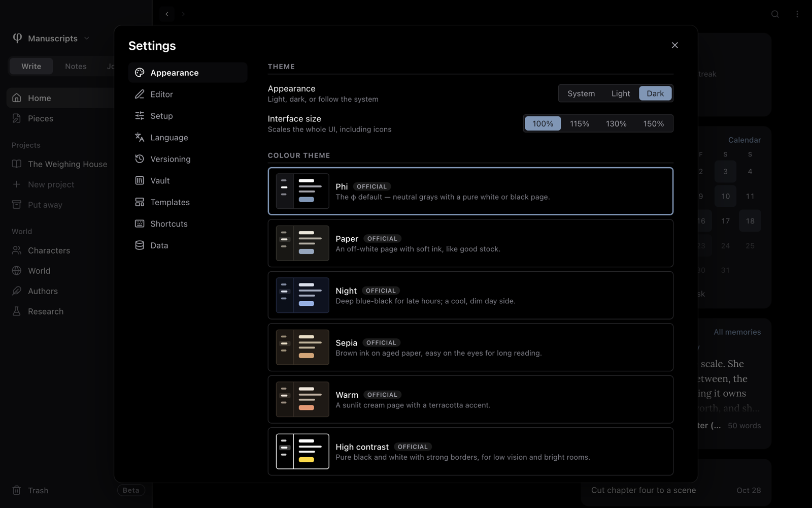Select calendar day 10
Image resolution: width=812 pixels, height=508 pixels.
pos(726,196)
